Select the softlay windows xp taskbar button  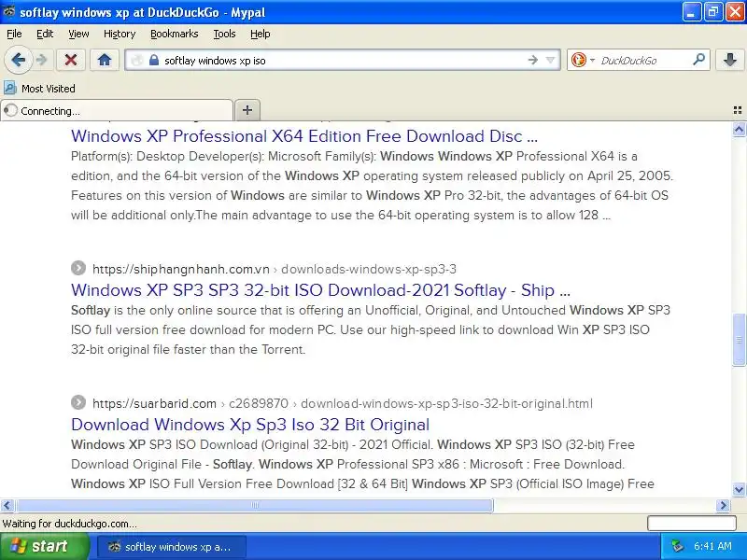[x=172, y=547]
